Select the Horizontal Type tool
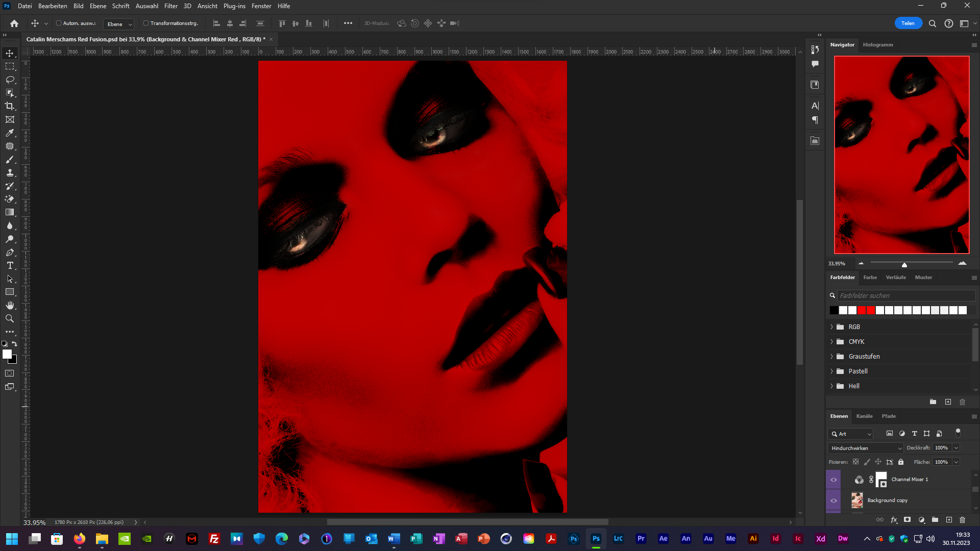 [10, 265]
